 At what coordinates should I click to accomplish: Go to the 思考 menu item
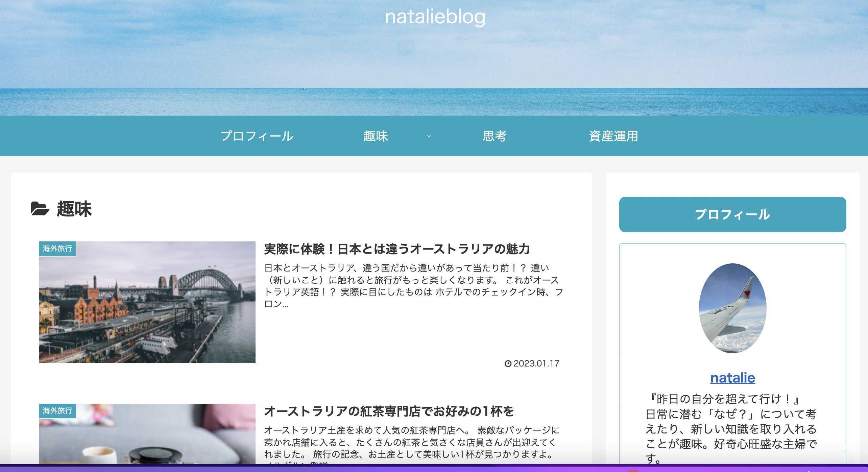pyautogui.click(x=494, y=136)
